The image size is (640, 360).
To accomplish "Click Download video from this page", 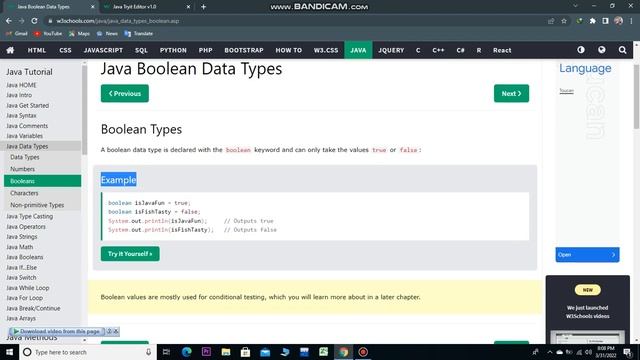I will tap(60, 331).
